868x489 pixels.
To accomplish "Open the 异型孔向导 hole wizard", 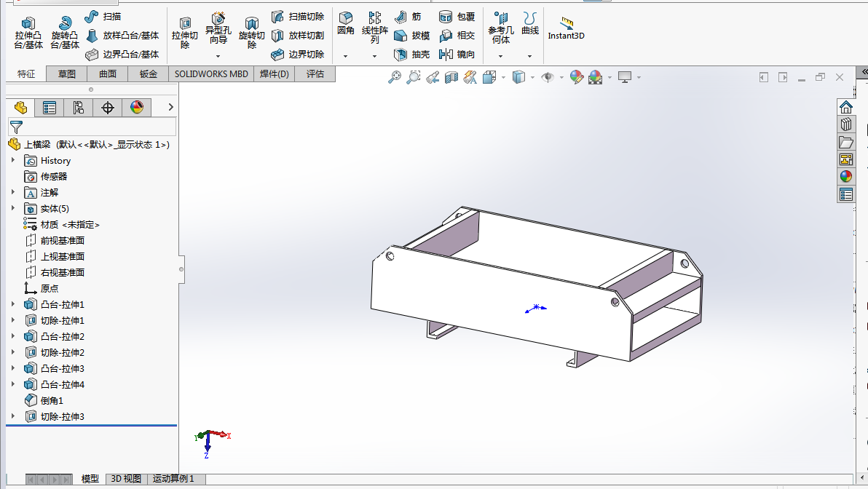I will click(218, 29).
